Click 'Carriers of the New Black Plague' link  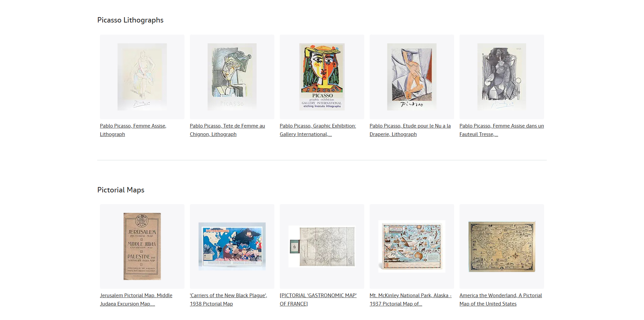click(x=228, y=300)
